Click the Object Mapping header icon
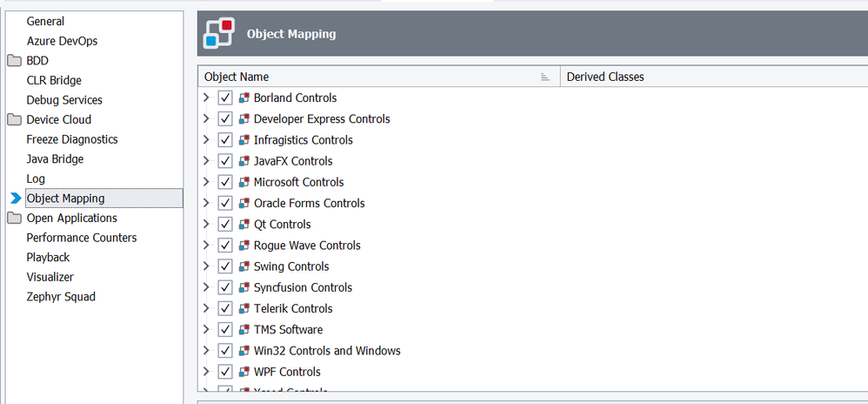The image size is (868, 404). [x=218, y=34]
